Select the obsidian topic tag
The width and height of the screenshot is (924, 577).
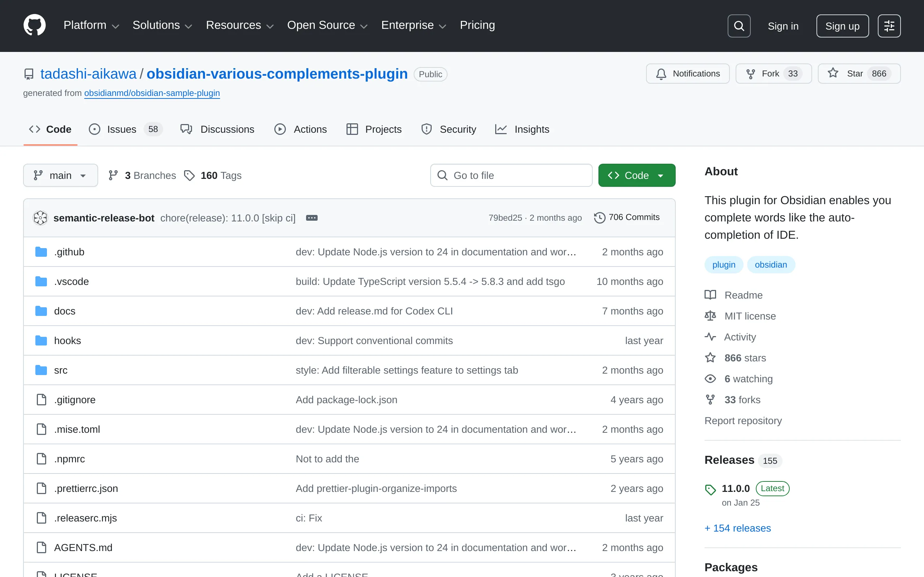(x=771, y=265)
